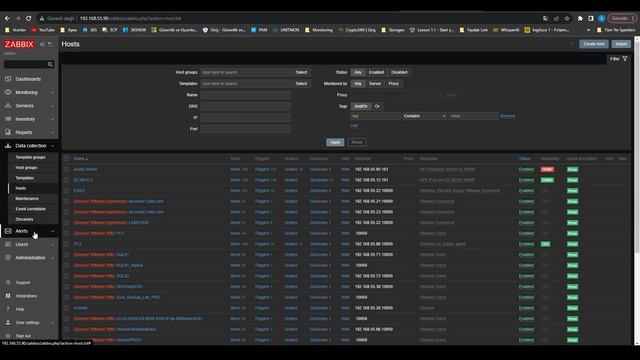Expand the Reports menu in sidebar

tap(29, 132)
